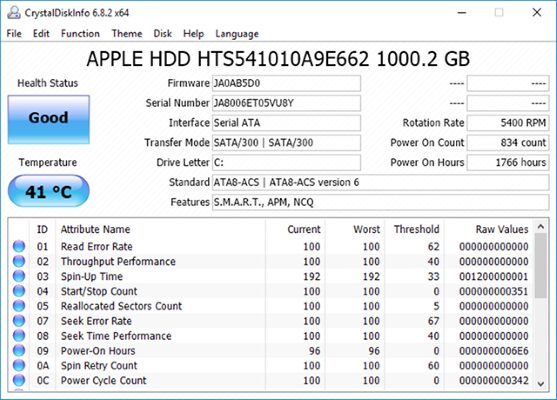
Task: Click the Raw Values column header
Action: (x=502, y=229)
